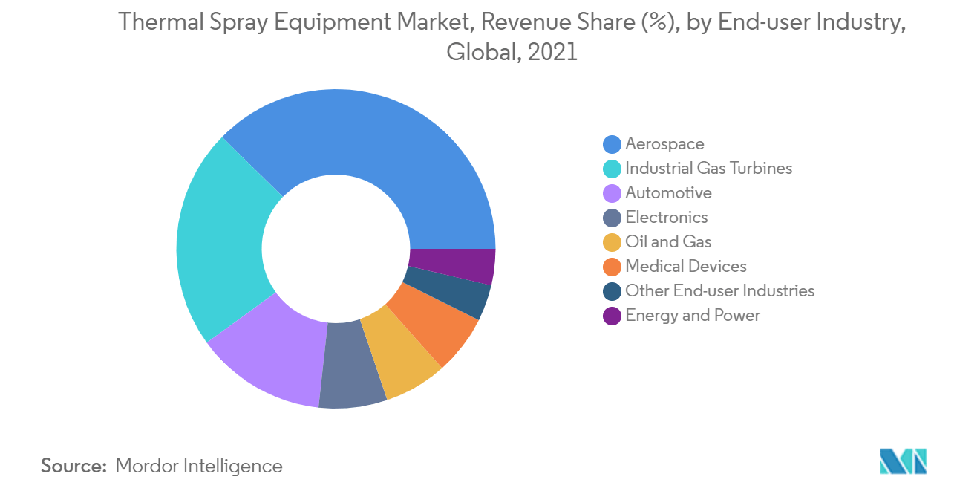The width and height of the screenshot is (980, 494).
Task: Click the Energy and Power legend dot
Action: tap(612, 316)
